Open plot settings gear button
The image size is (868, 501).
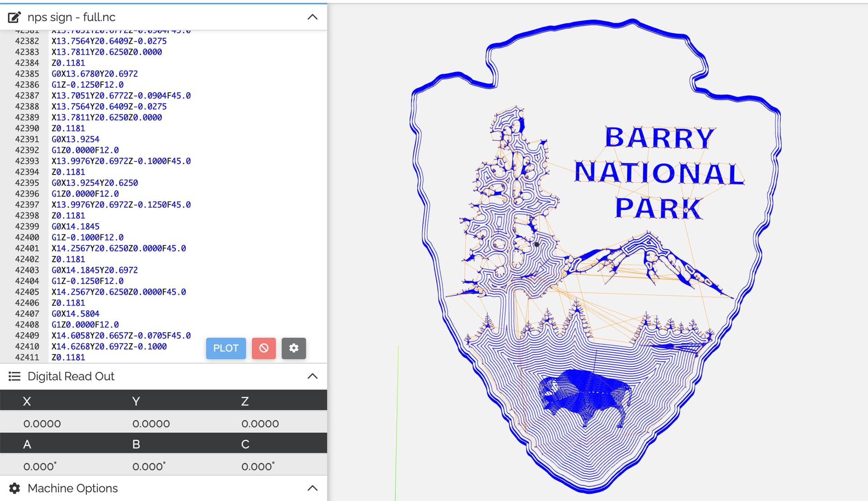pyautogui.click(x=294, y=348)
